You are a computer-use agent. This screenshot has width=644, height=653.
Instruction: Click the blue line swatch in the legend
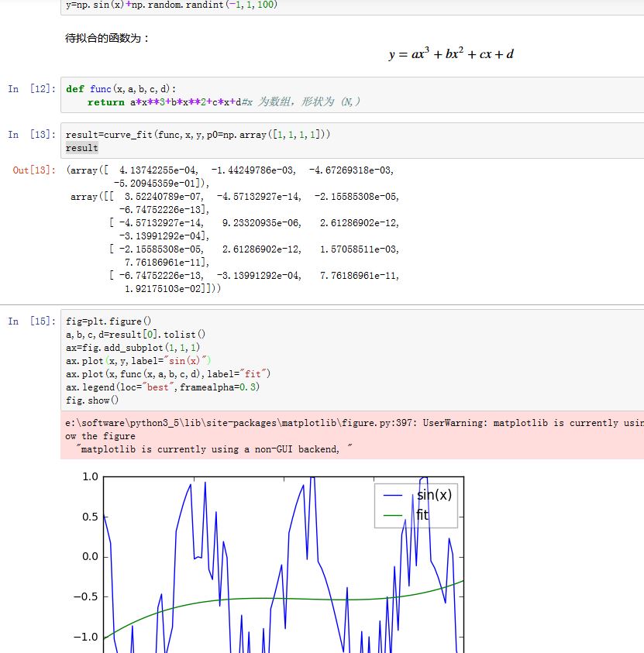click(x=393, y=496)
